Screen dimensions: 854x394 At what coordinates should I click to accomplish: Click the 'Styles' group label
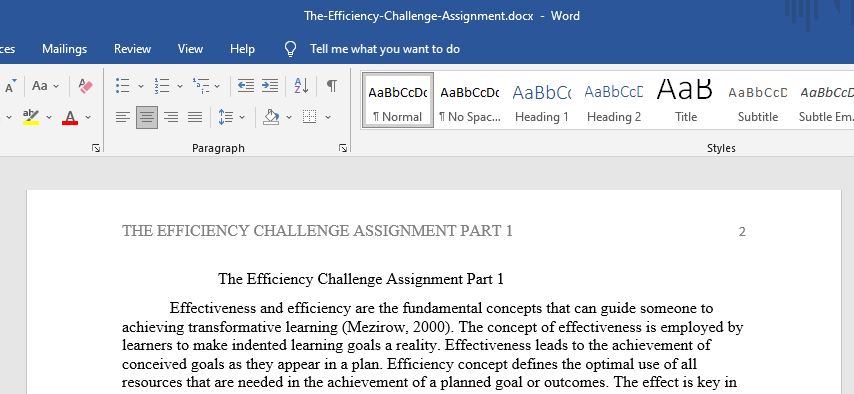721,148
